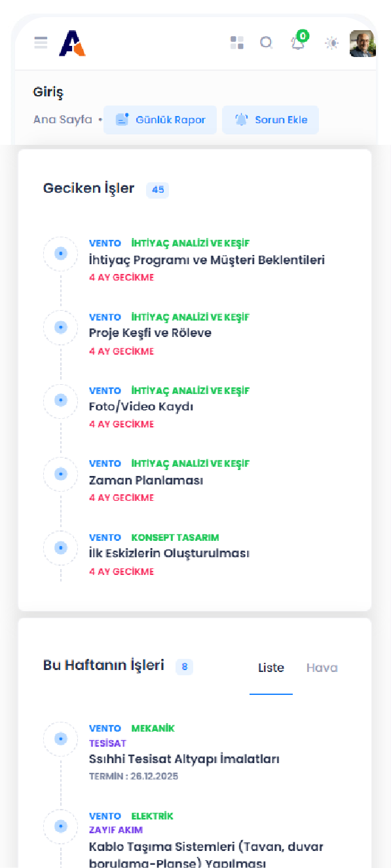Expand the Bu Haftanın İşleri 8 badge
The image size is (391, 868).
[x=184, y=666]
